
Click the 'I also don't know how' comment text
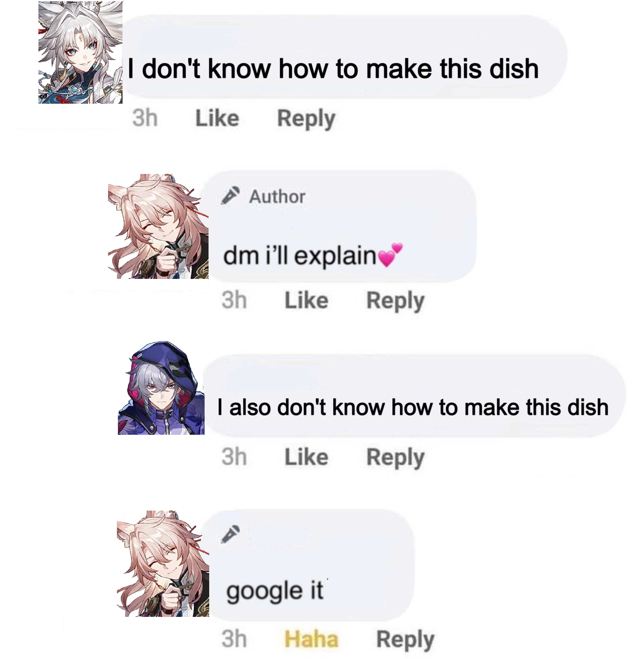point(413,407)
